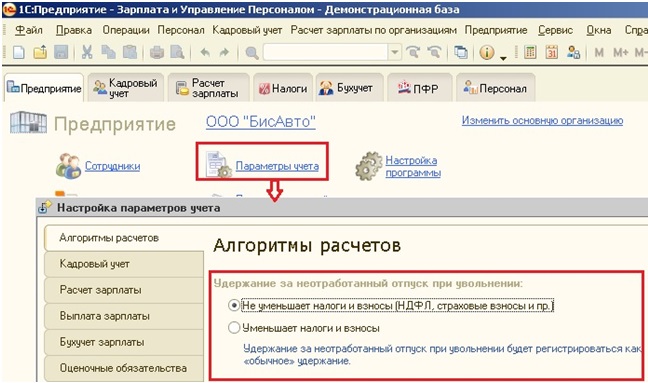Open the ООО "БисАвто" organization link
This screenshot has width=648, height=383.
(x=261, y=122)
